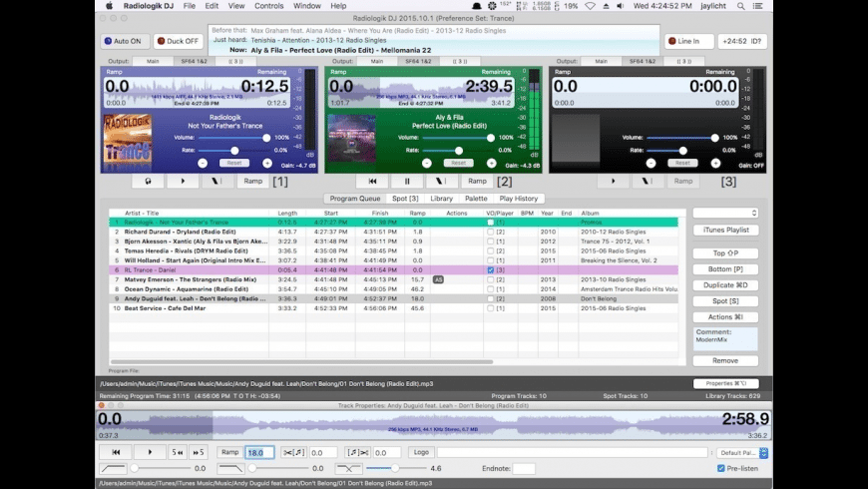Open the Controls menu
The width and height of the screenshot is (868, 489).
(269, 6)
